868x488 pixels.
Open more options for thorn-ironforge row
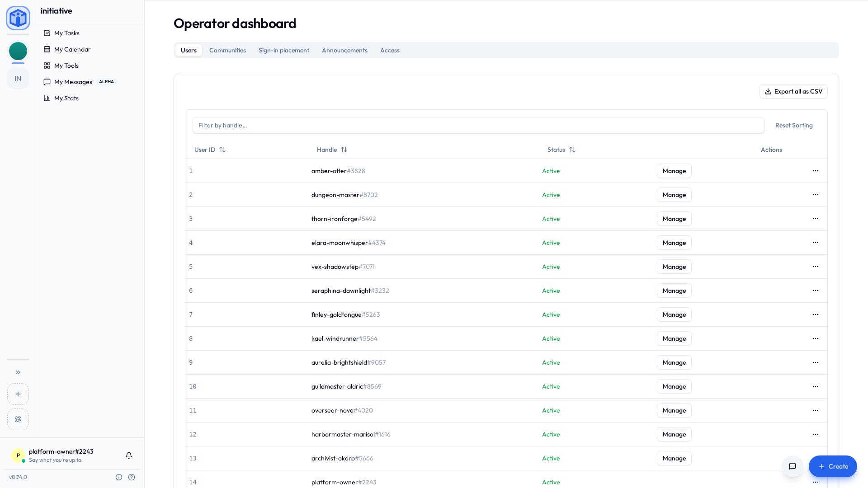(x=816, y=219)
